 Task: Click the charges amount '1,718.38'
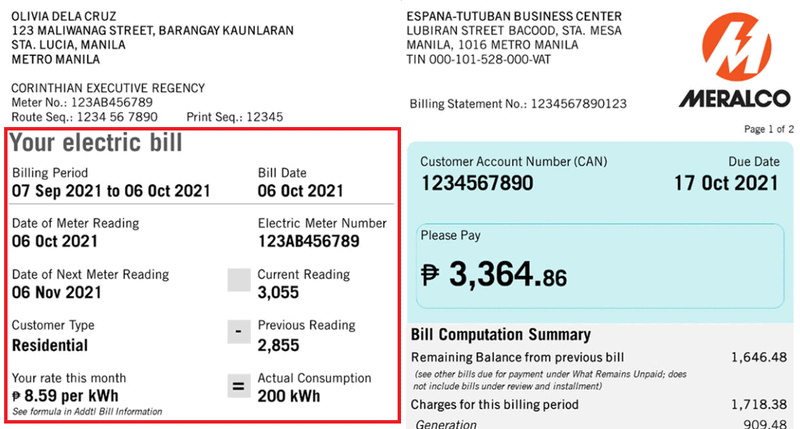click(x=759, y=405)
